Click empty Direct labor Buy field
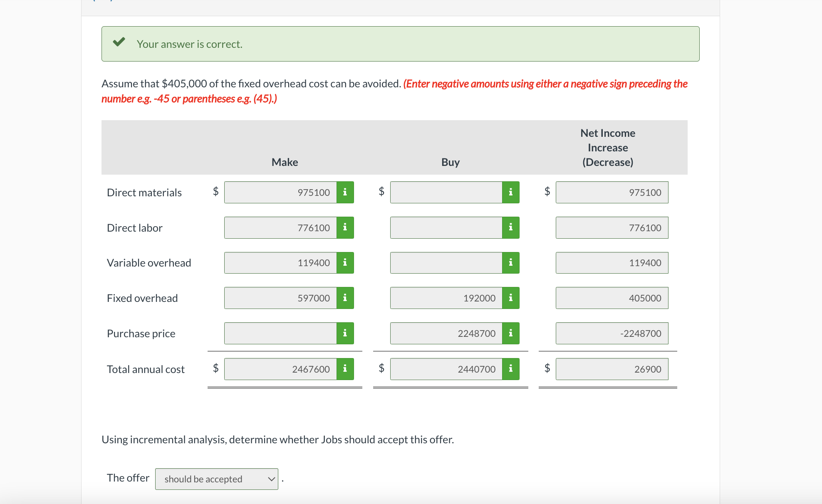Screen dimensions: 822x504 click(x=446, y=227)
